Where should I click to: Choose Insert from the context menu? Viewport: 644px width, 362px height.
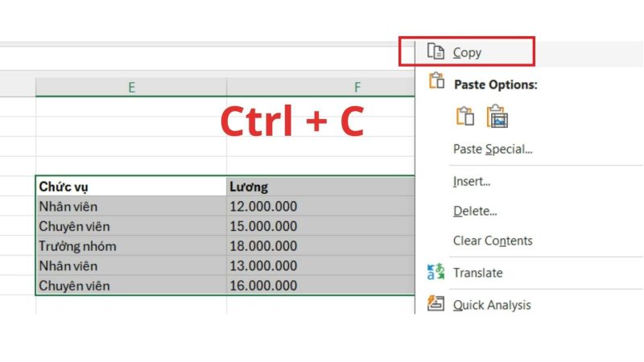(472, 181)
